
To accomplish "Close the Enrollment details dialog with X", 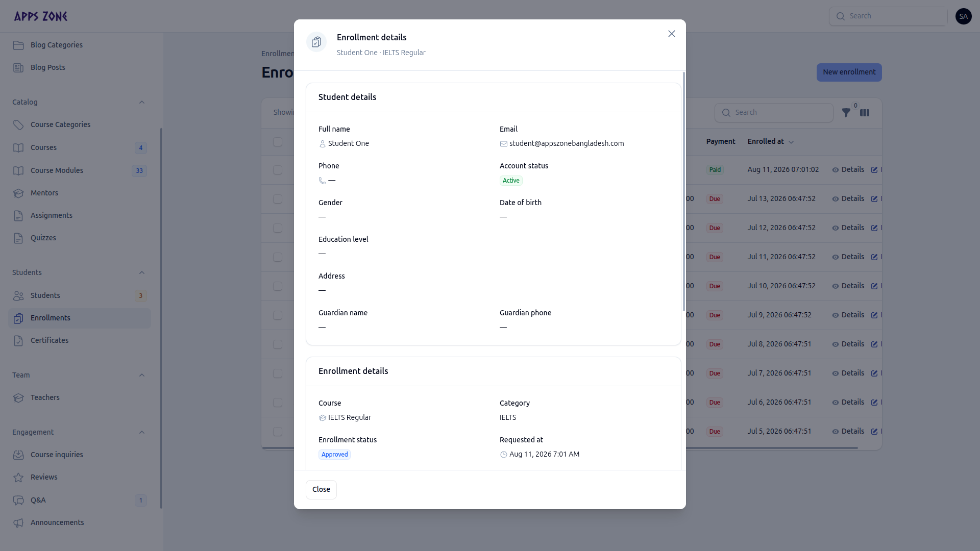I will (672, 34).
